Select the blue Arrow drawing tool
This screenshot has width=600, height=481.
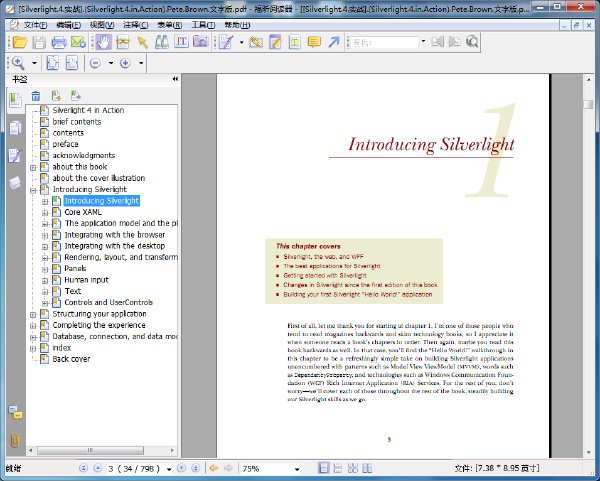(x=334, y=42)
